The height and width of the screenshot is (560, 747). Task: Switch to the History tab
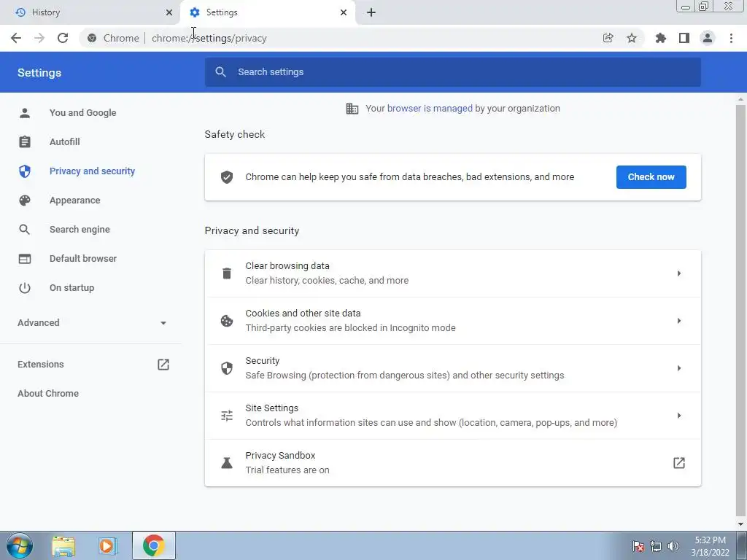point(90,12)
